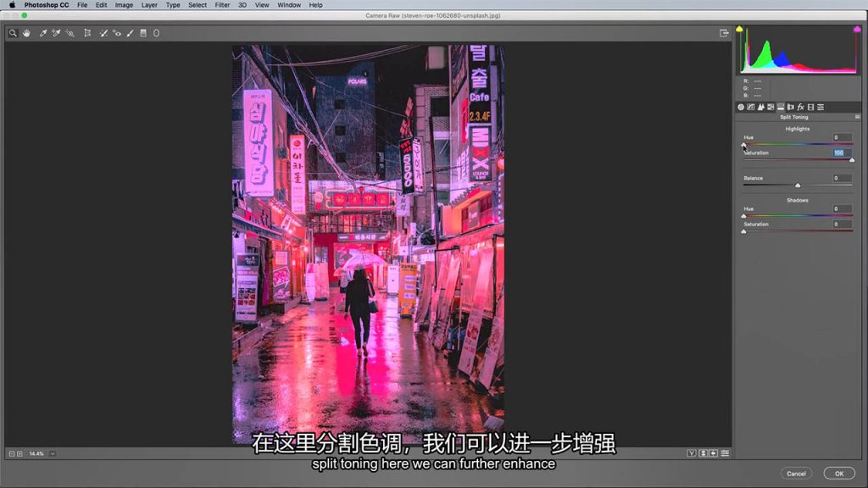Viewport: 868px width, 488px height.
Task: Open the Filter menu
Action: [x=222, y=5]
